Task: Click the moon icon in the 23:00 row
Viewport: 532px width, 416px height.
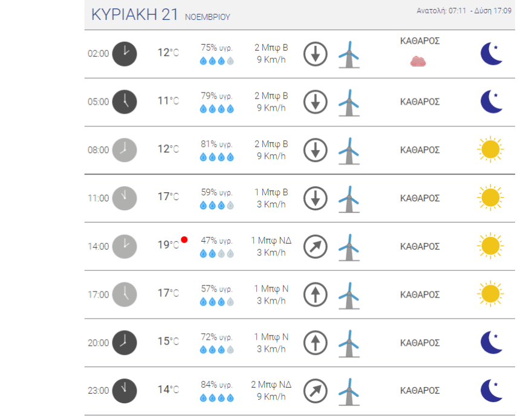Action: point(491,391)
